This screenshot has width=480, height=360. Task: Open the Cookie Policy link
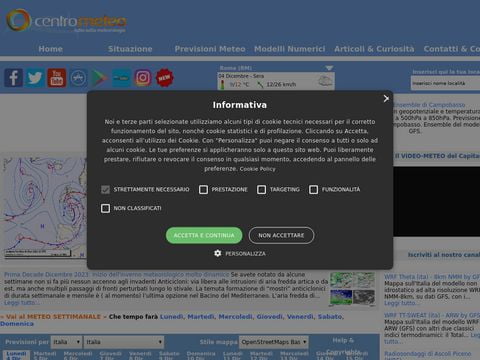[258, 169]
